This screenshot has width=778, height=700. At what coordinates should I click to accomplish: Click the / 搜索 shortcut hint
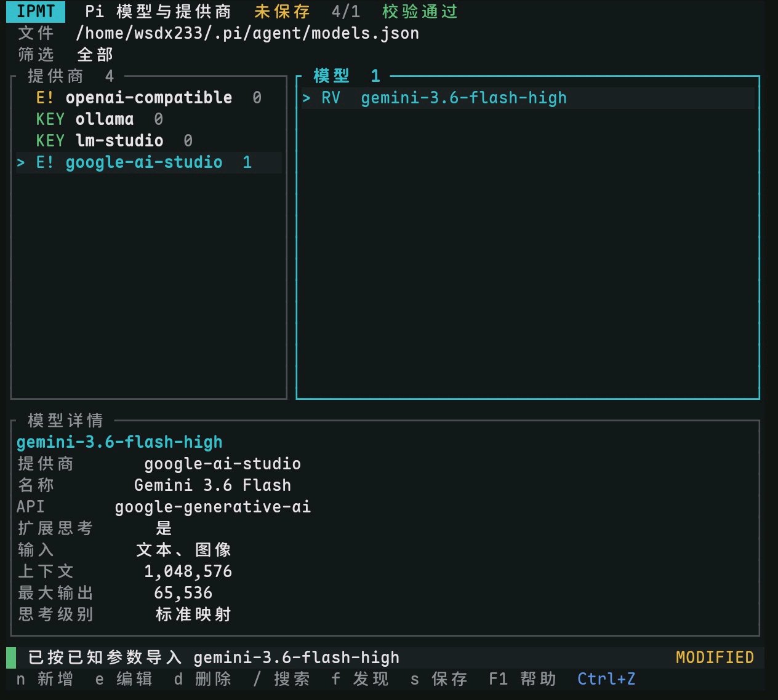pos(281,679)
